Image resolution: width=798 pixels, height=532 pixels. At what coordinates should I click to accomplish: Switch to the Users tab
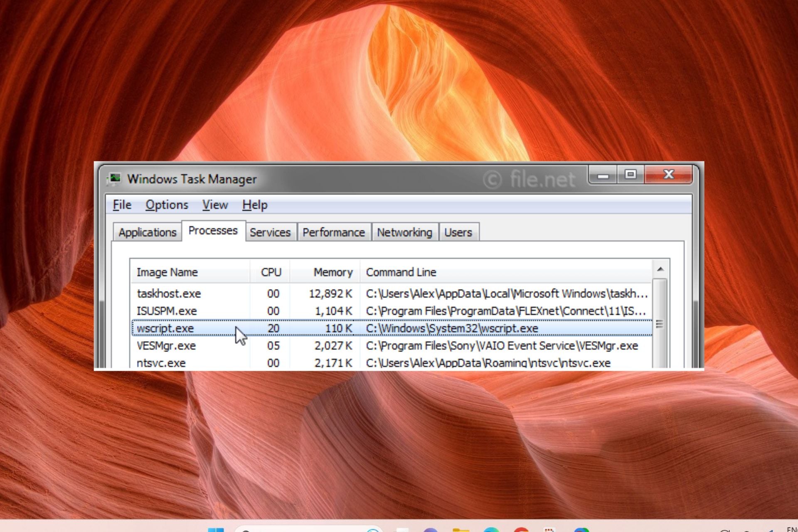pyautogui.click(x=458, y=232)
